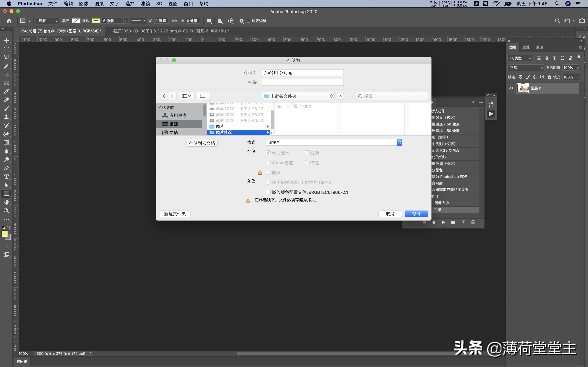Create a new action with the plus icon

pyautogui.click(x=463, y=222)
